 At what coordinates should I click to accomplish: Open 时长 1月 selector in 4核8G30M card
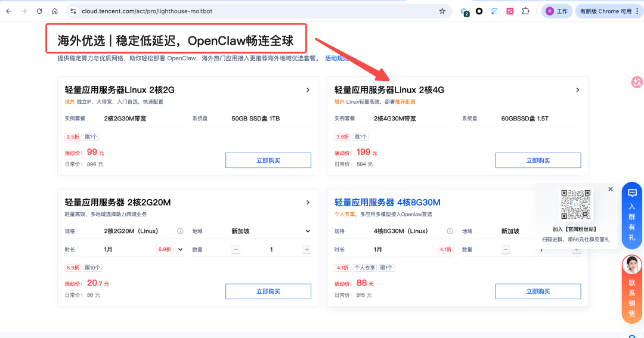[413, 250]
